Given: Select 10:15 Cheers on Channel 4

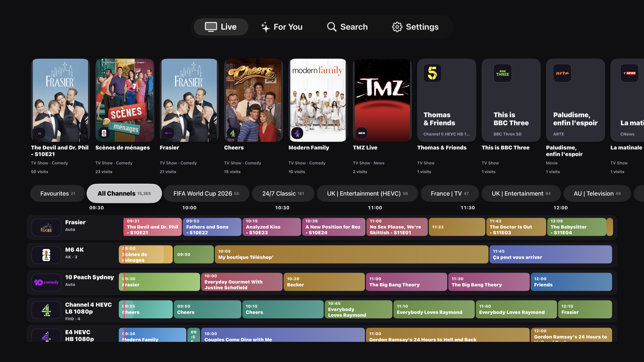Looking at the screenshot, I should [x=283, y=309].
